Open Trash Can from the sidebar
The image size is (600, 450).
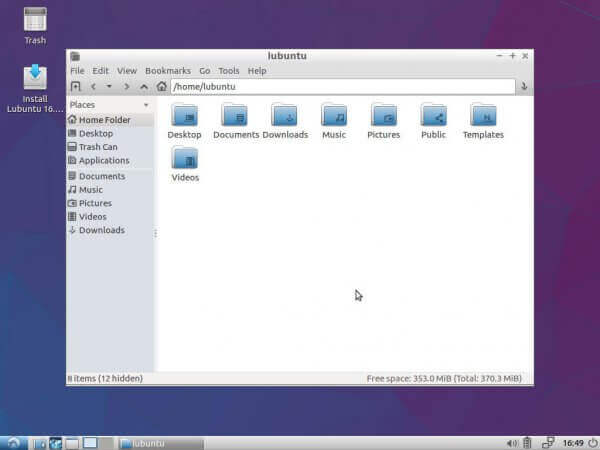[x=110, y=147]
